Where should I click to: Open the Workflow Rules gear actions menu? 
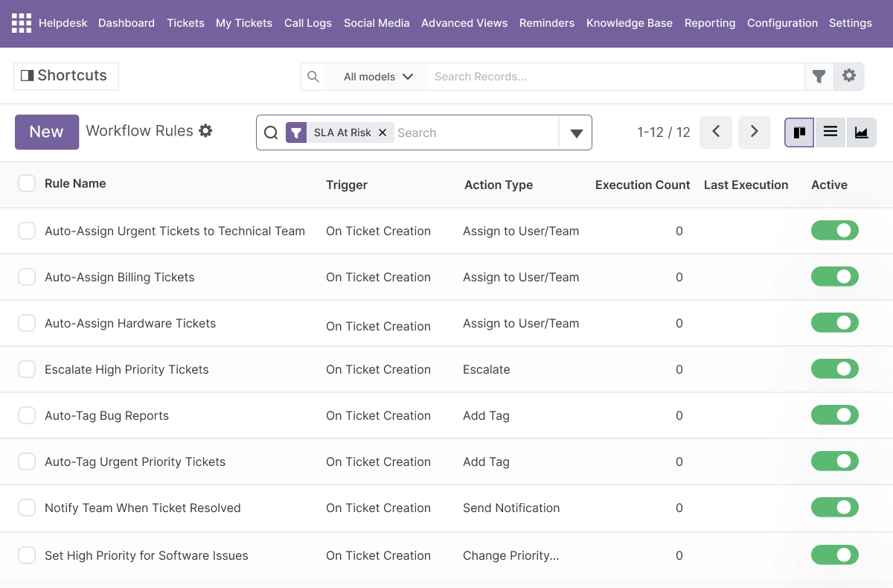[206, 131]
